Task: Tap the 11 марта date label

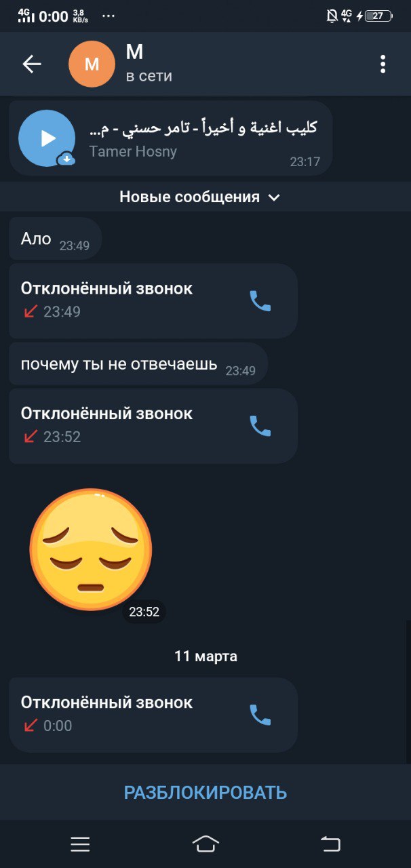Action: (206, 656)
